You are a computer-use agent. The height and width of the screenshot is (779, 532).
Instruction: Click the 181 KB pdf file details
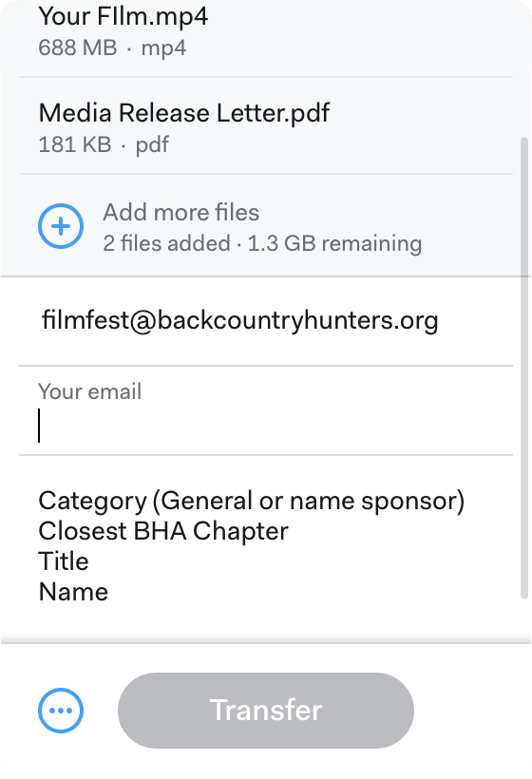[104, 145]
